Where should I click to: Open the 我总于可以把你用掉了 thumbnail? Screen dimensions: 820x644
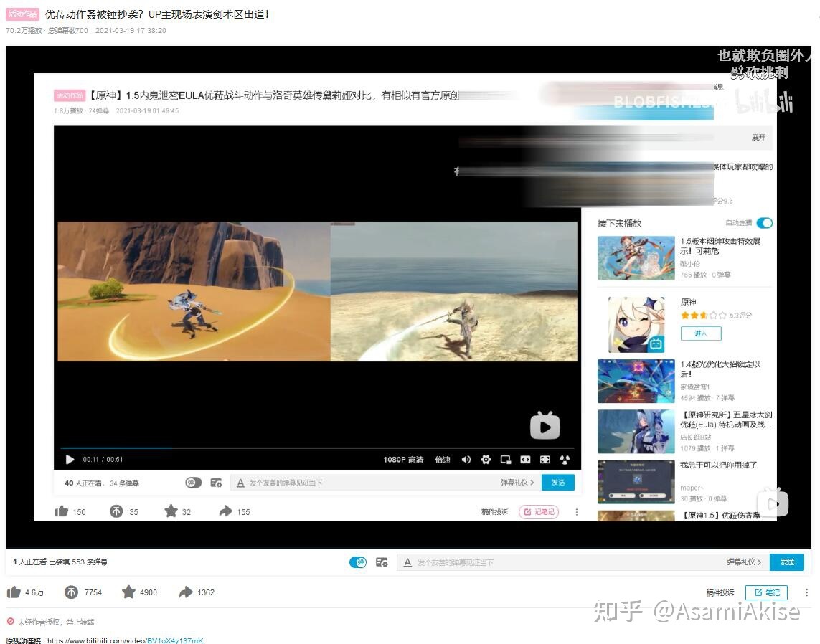coord(636,482)
